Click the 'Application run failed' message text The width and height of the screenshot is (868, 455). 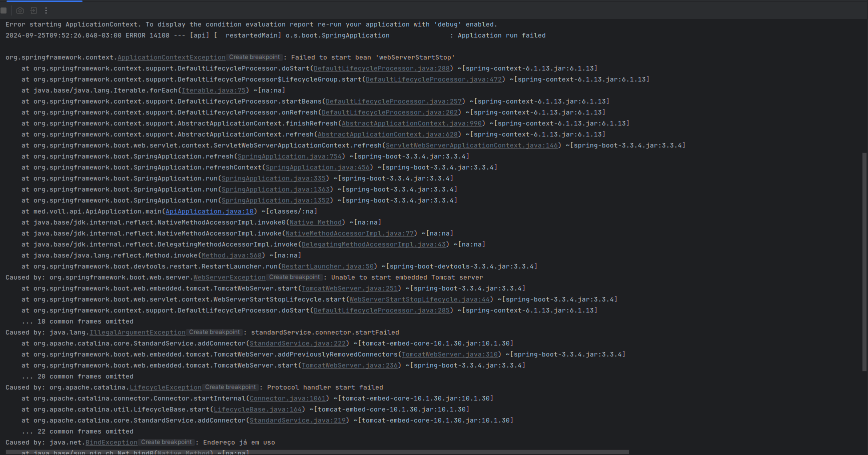502,35
